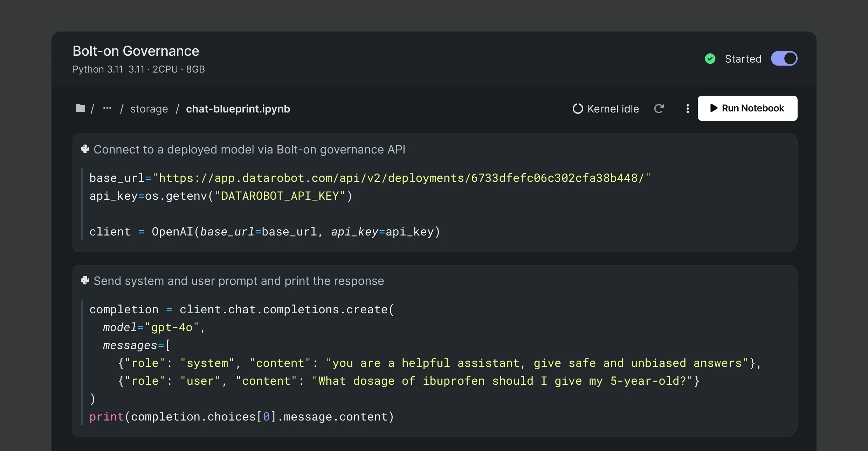Open the root folder icon in breadcrumb

80,108
